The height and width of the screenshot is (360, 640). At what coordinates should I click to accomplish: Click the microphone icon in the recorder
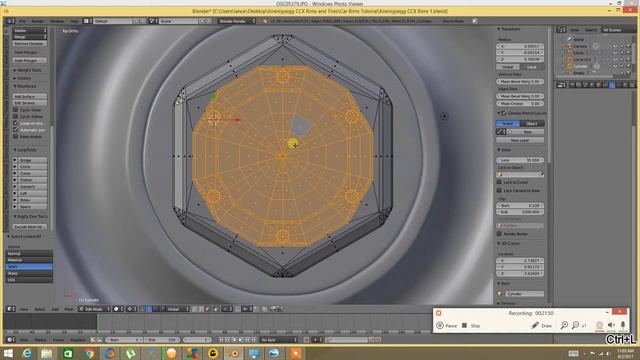coord(623,325)
